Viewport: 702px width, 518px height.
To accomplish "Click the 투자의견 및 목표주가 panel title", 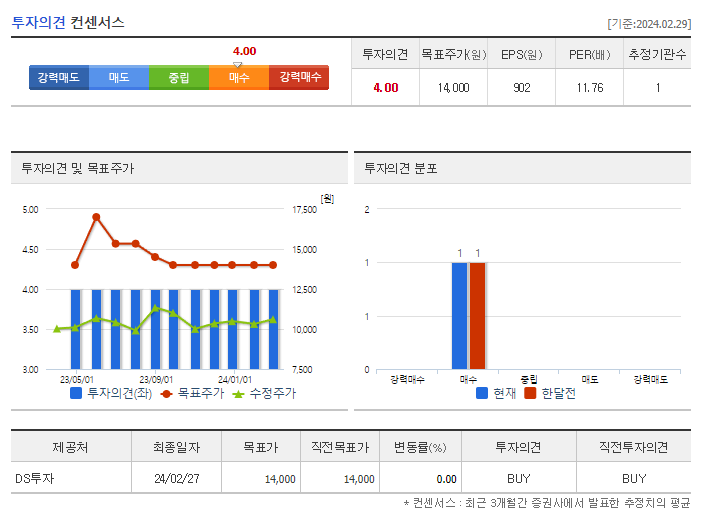I will (x=78, y=168).
